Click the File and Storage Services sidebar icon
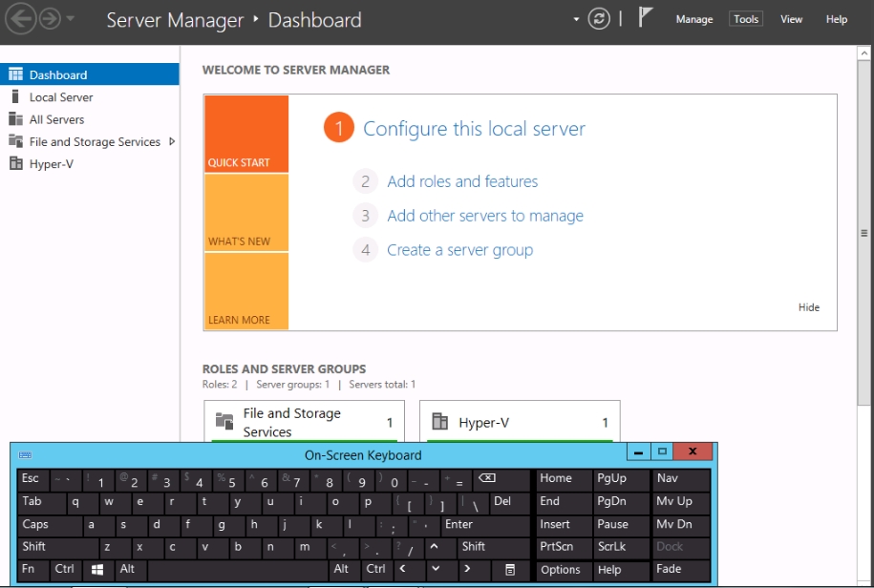 pos(15,141)
